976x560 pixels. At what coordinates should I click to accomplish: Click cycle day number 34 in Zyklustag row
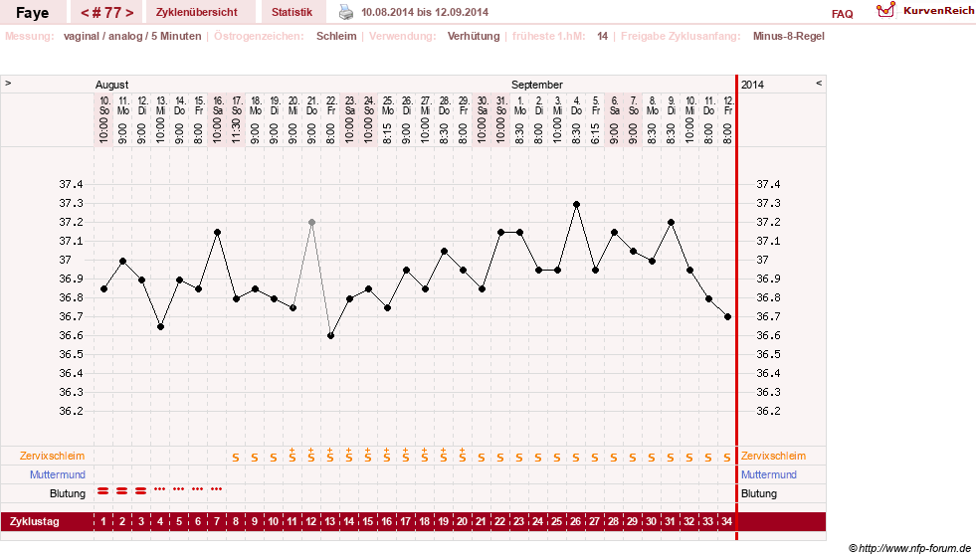[x=727, y=521]
